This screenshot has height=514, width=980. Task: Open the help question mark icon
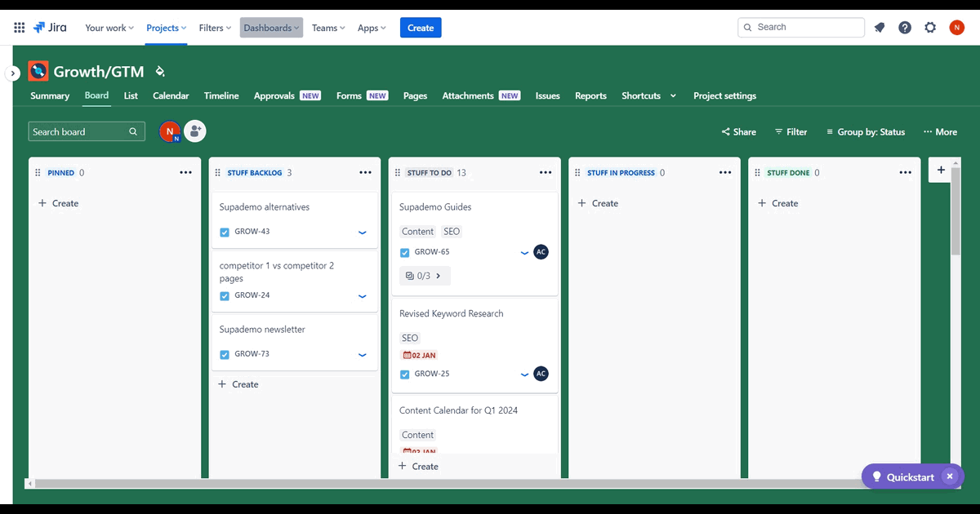point(905,28)
